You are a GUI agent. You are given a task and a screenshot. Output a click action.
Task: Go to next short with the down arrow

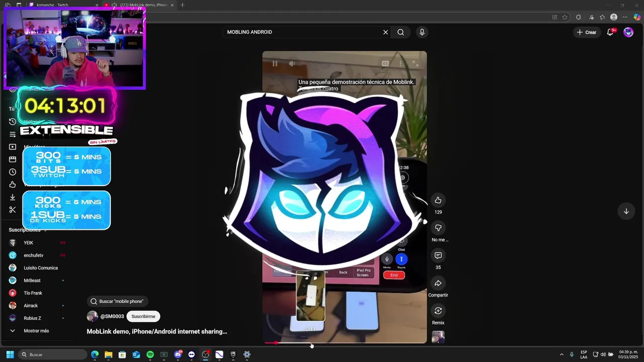626,211
